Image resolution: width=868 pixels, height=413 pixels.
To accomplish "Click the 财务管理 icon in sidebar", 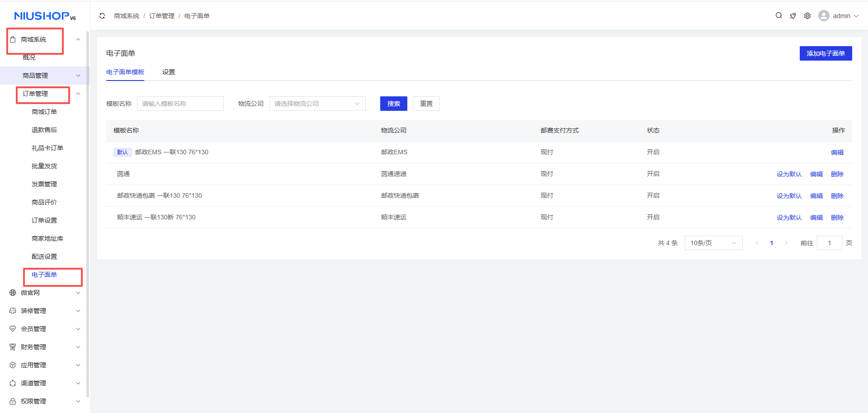I will pyautogui.click(x=13, y=347).
